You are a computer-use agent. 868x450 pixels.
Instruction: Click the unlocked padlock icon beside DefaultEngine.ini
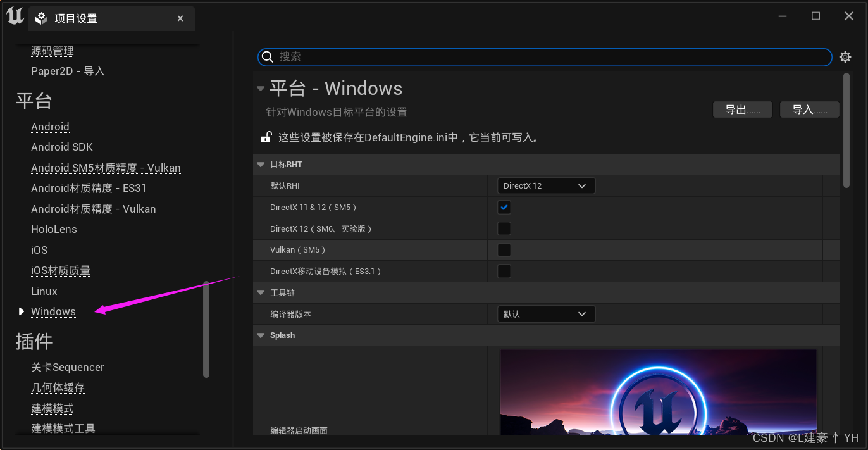tap(266, 137)
